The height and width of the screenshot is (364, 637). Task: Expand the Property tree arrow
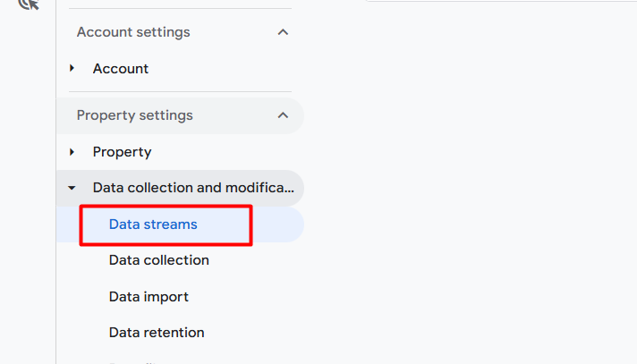point(72,152)
